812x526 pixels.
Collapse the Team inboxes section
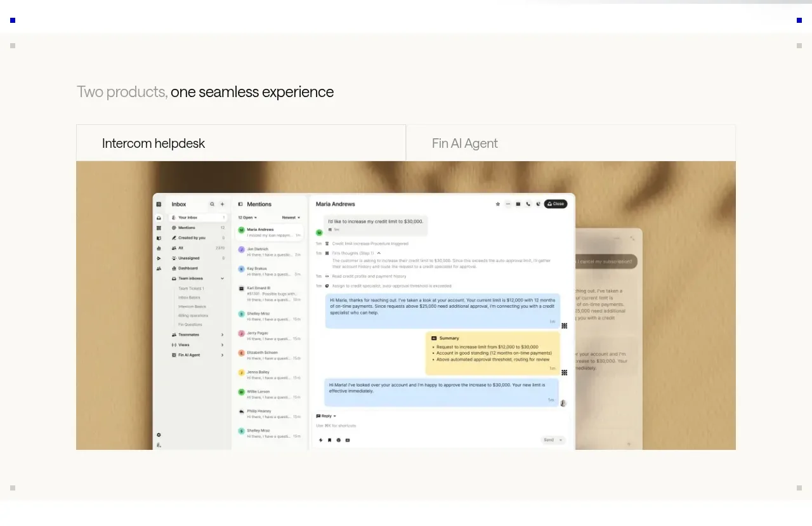coord(222,279)
